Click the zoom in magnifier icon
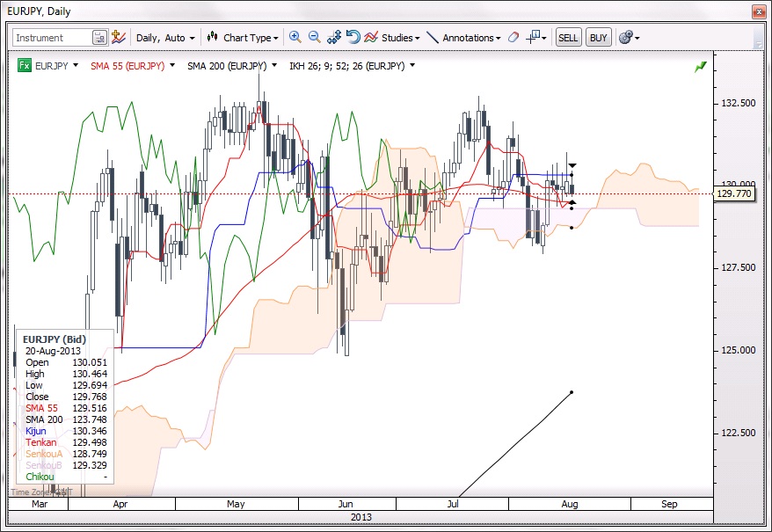772x532 pixels. click(295, 38)
